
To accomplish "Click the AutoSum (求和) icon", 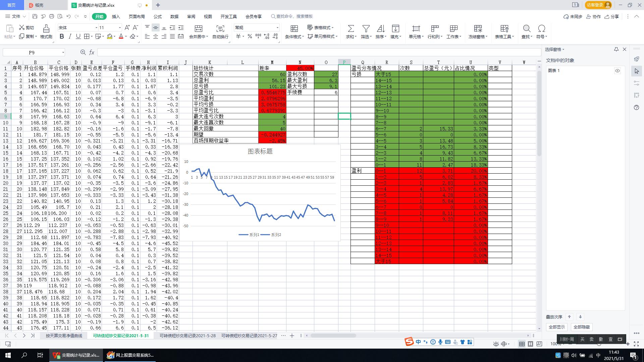I will tap(351, 29).
